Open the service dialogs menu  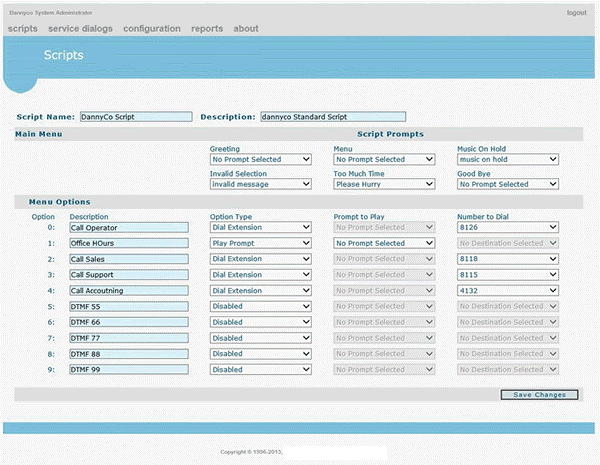point(80,29)
